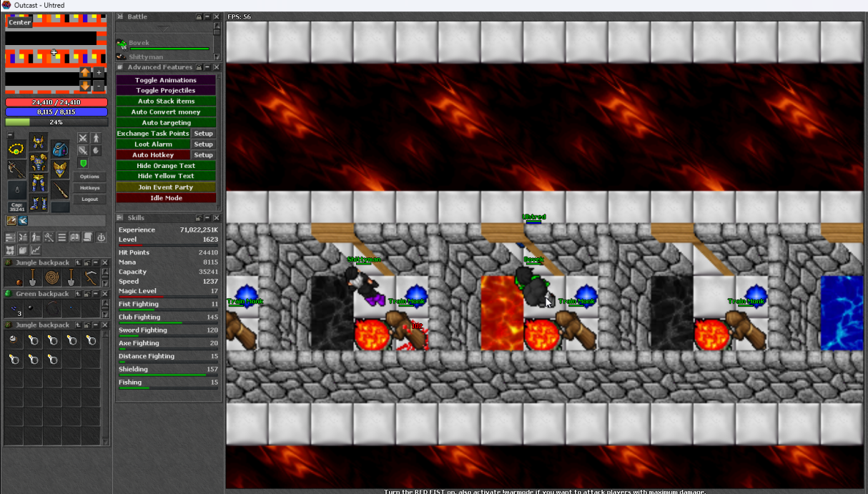Click Hide Yellow Text

point(166,176)
